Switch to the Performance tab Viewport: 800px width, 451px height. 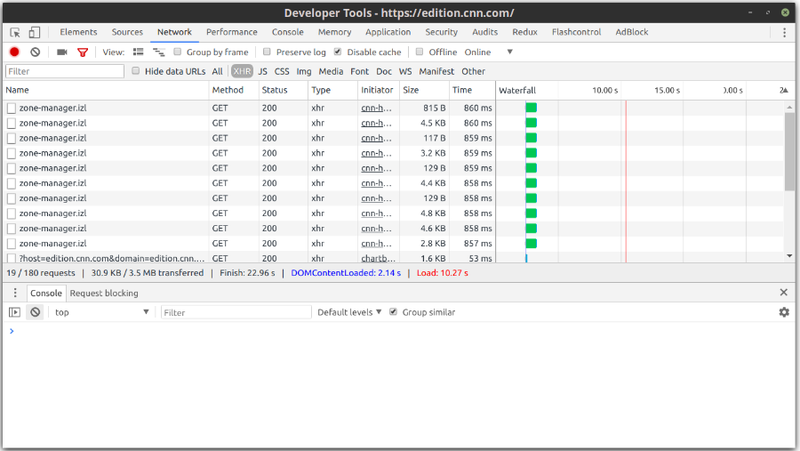tap(231, 32)
